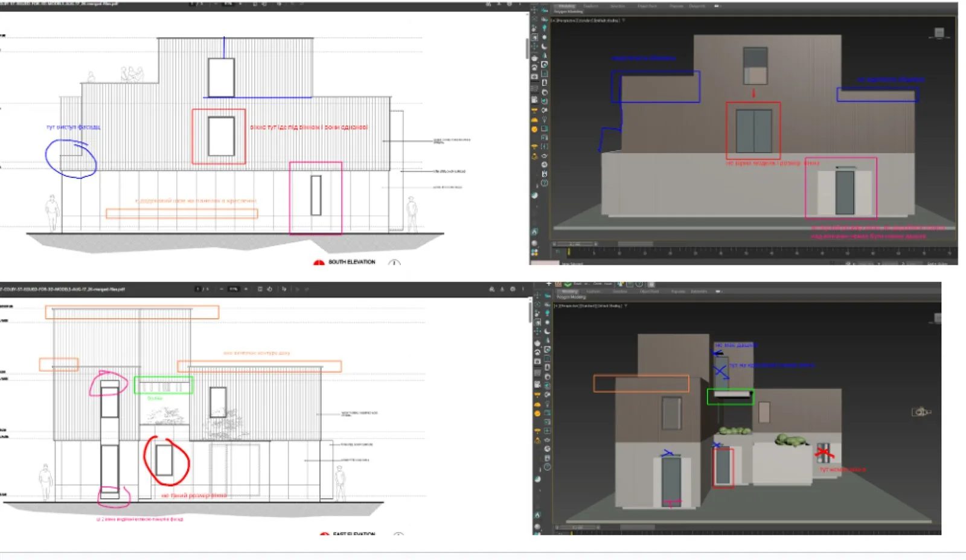Viewport: 966px width, 560px height.
Task: Select the teal pin icon in lower 3ds Max toolbar
Action: tap(547, 313)
